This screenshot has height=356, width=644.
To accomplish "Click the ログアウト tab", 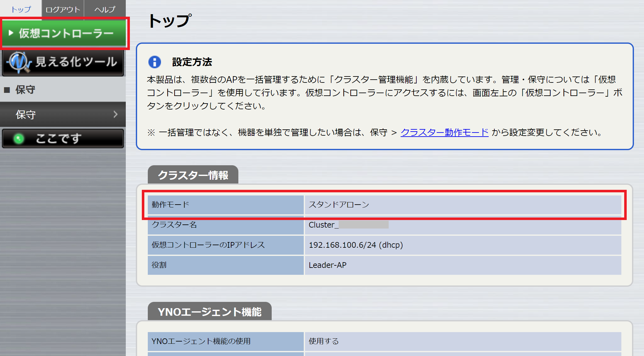I will click(63, 9).
